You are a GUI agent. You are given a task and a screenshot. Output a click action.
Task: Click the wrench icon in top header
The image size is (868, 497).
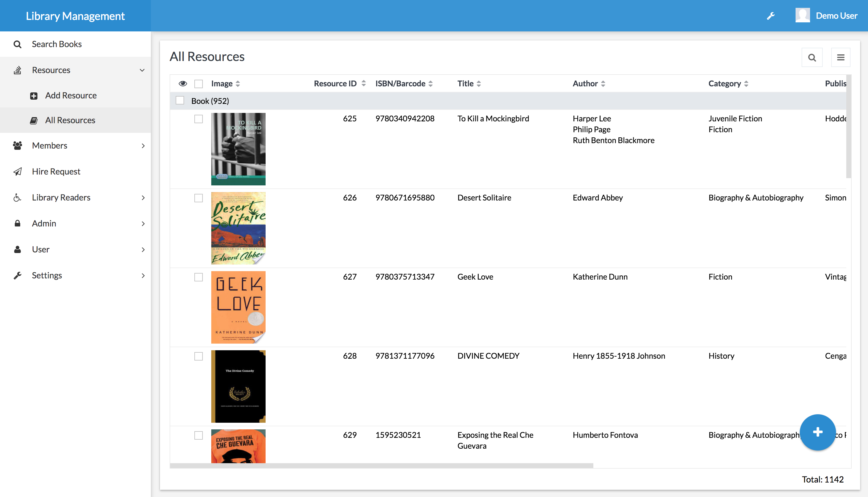(771, 16)
